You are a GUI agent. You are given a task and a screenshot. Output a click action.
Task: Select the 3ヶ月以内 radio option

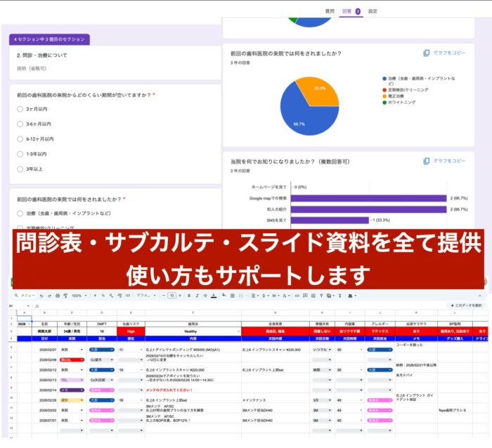tap(20, 109)
